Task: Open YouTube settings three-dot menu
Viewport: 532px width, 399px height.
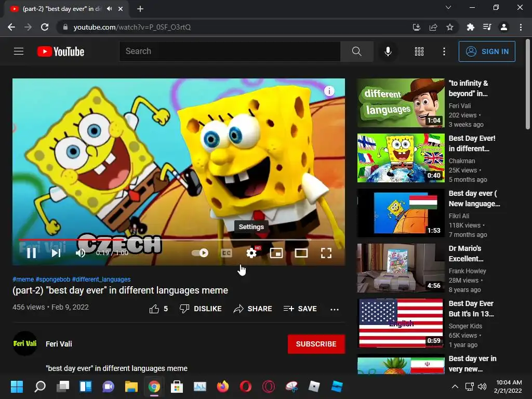Action: [x=444, y=51]
